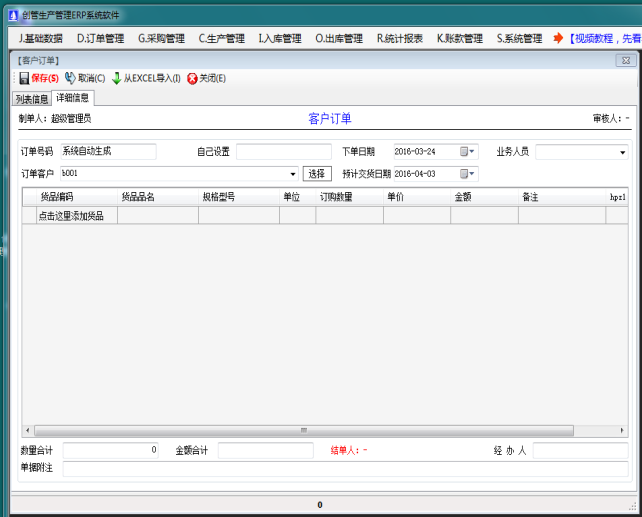642x517 pixels.
Task: Close the 客户订单 inner window
Action: pos(625,61)
